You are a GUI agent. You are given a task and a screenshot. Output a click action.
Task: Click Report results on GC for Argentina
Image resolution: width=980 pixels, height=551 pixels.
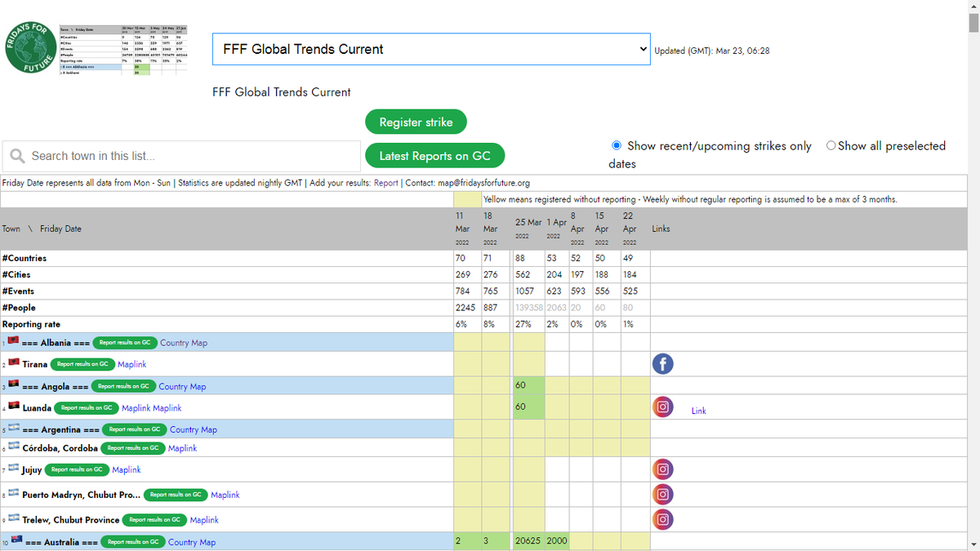pos(135,429)
